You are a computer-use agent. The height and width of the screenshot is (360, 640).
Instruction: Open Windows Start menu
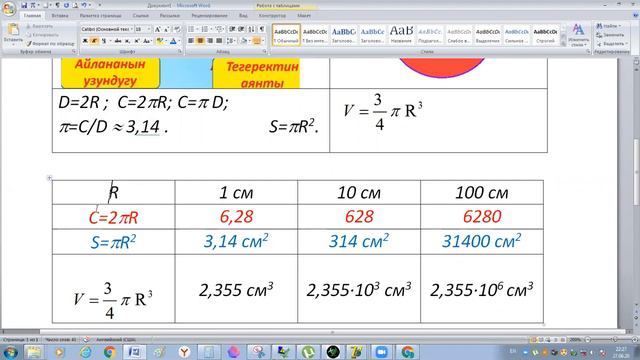10,352
